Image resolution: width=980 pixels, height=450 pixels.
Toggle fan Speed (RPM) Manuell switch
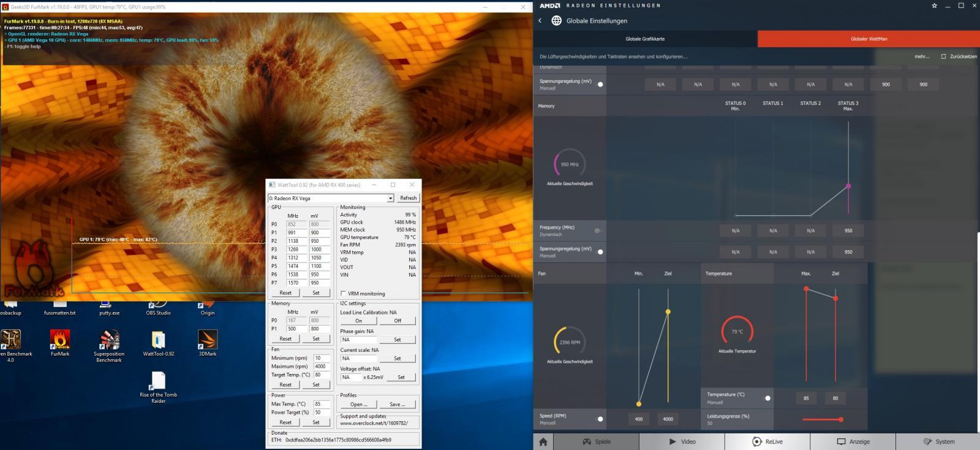(600, 419)
